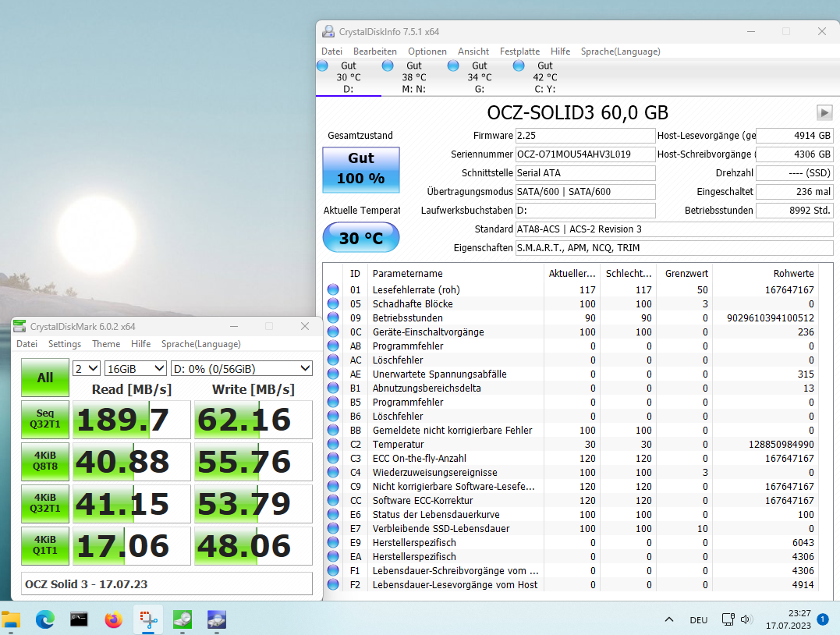Click status orb for Temperatur row
This screenshot has width=840, height=635.
(x=333, y=444)
